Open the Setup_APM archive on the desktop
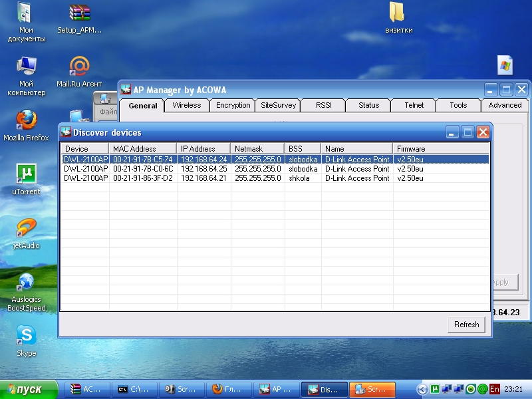This screenshot has height=399, width=532. tap(79, 13)
